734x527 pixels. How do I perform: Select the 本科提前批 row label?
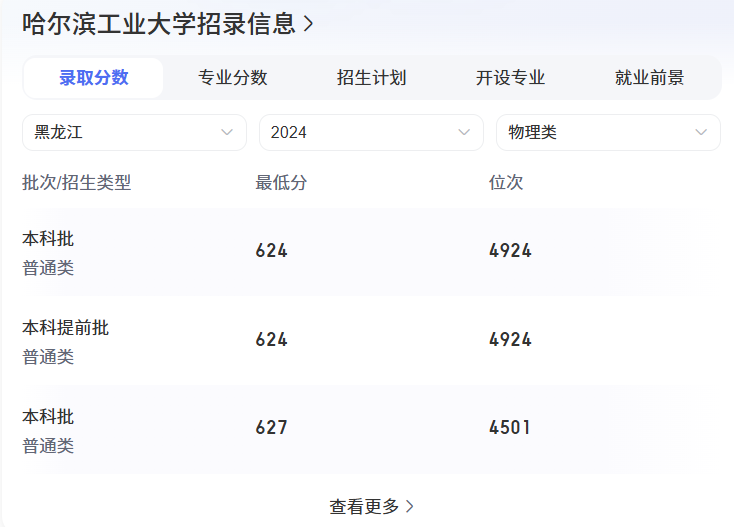point(66,328)
